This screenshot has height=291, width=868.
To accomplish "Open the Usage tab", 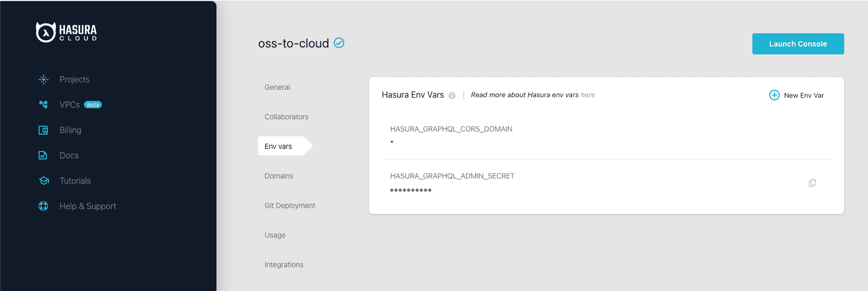I will (275, 235).
